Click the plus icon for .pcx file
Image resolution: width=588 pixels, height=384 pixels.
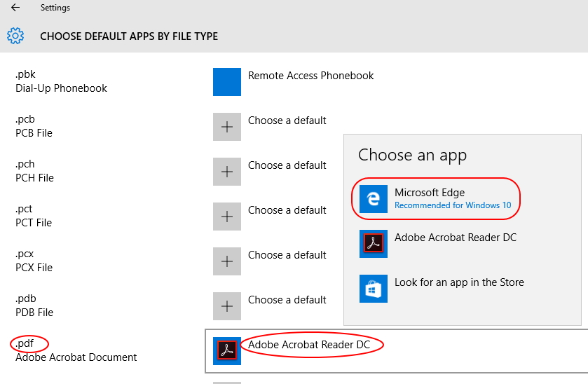point(227,261)
